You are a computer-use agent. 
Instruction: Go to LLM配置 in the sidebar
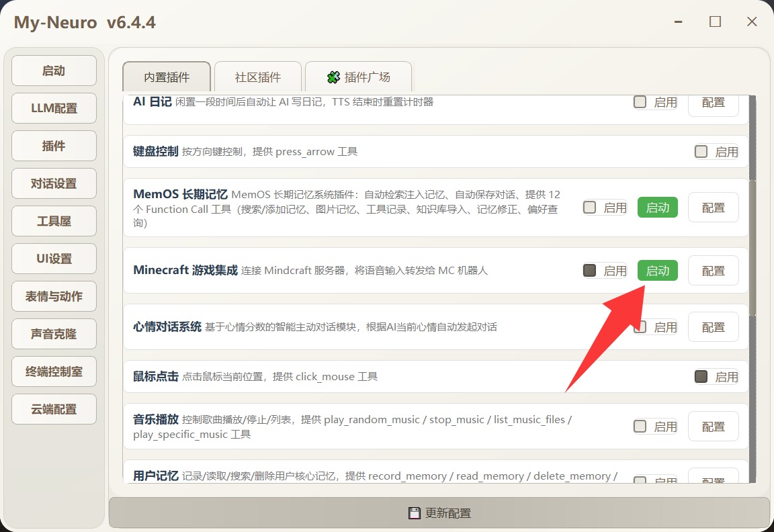point(54,108)
